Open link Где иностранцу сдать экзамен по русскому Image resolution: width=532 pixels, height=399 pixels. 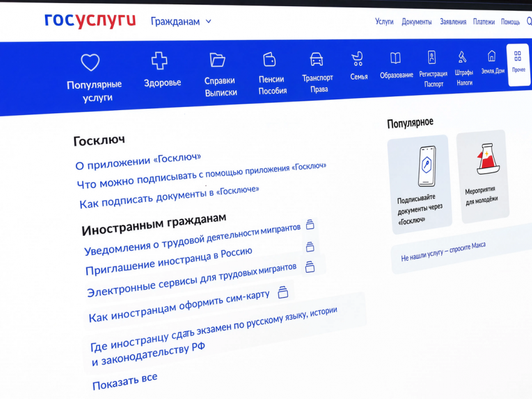[214, 336]
